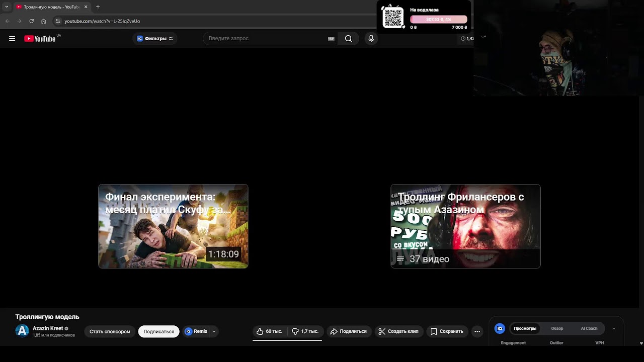Viewport: 644px width, 362px height.
Task: Navigate forward in the browser
Action: click(19, 21)
